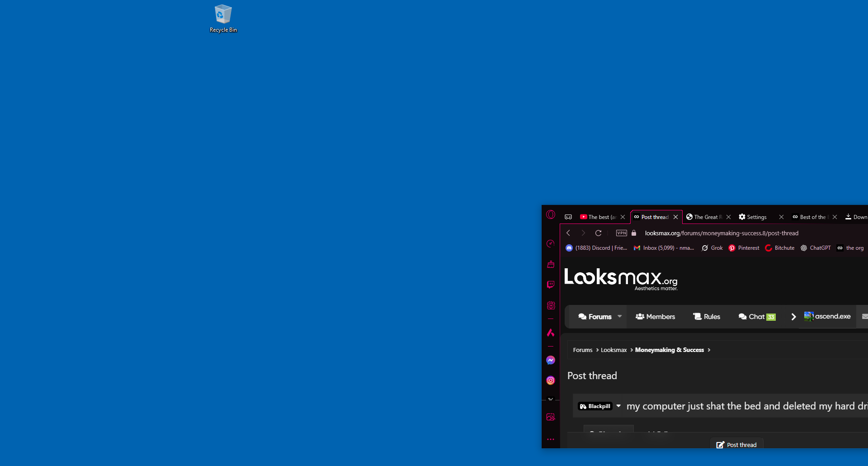Open the Opera GX main menu logo

click(550, 214)
